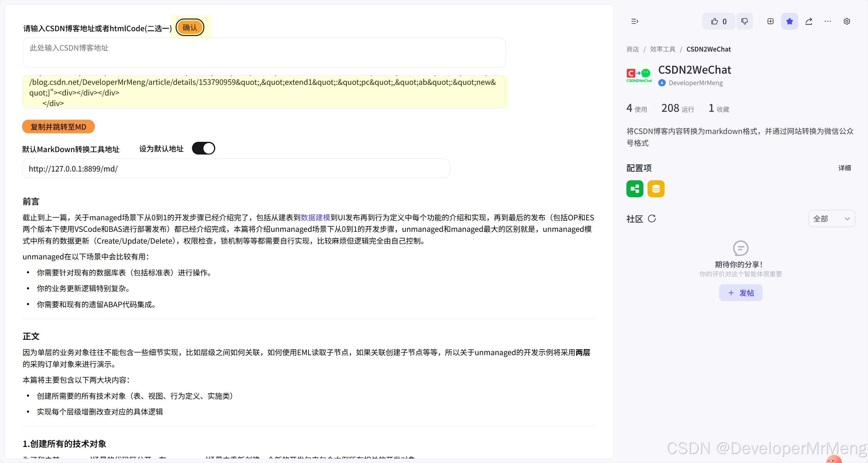This screenshot has height=463, width=868.
Task: Click the share arrow icon
Action: click(809, 21)
